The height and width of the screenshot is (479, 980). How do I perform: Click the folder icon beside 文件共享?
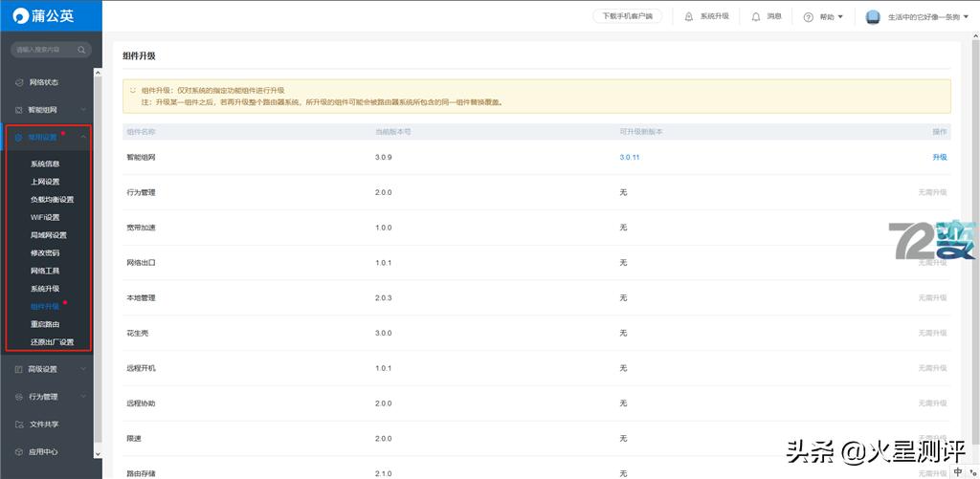coord(19,425)
